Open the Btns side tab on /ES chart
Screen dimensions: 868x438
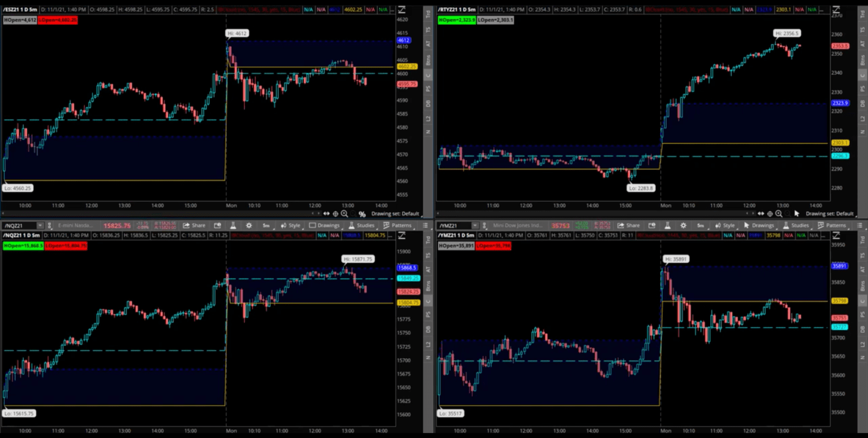428,60
